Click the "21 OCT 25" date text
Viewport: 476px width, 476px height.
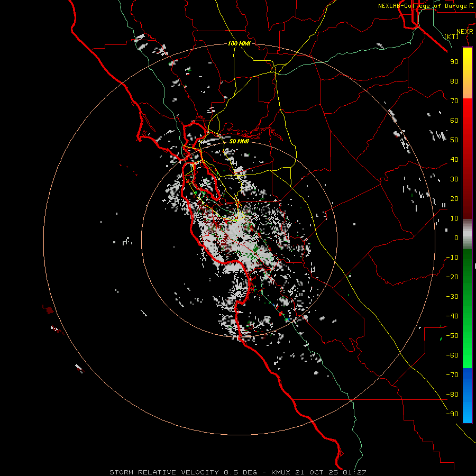click(317, 472)
